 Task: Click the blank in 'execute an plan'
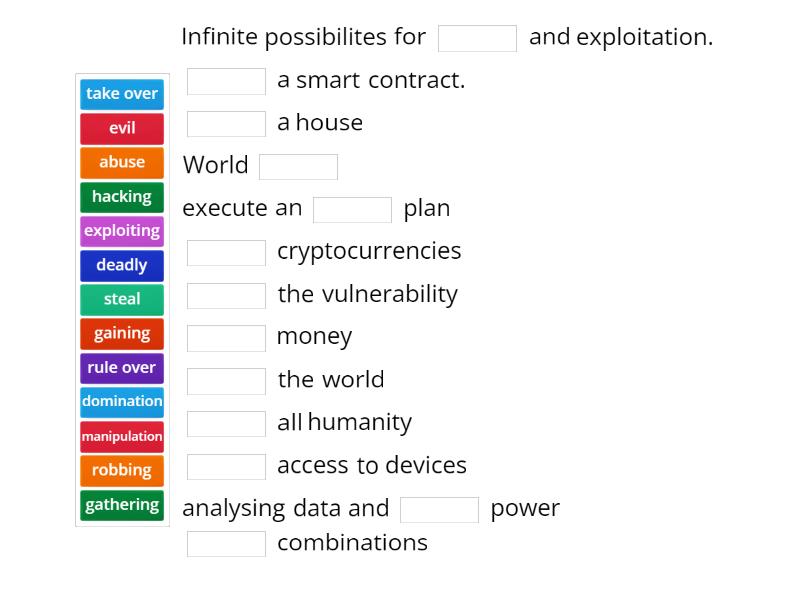click(x=351, y=209)
